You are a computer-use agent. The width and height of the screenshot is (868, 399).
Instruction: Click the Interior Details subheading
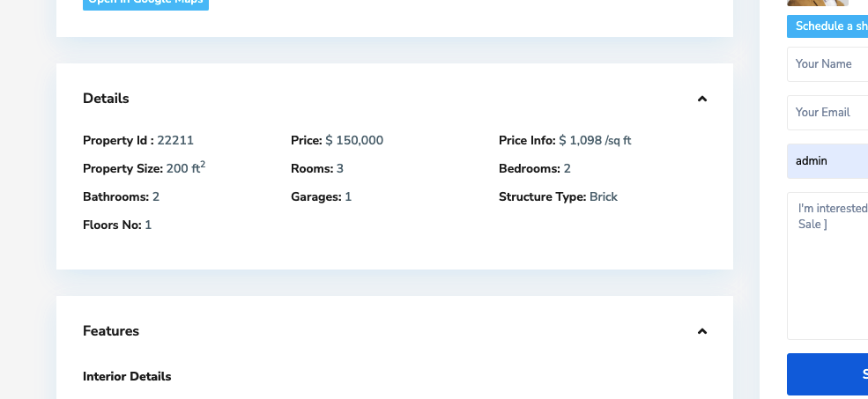(x=127, y=376)
